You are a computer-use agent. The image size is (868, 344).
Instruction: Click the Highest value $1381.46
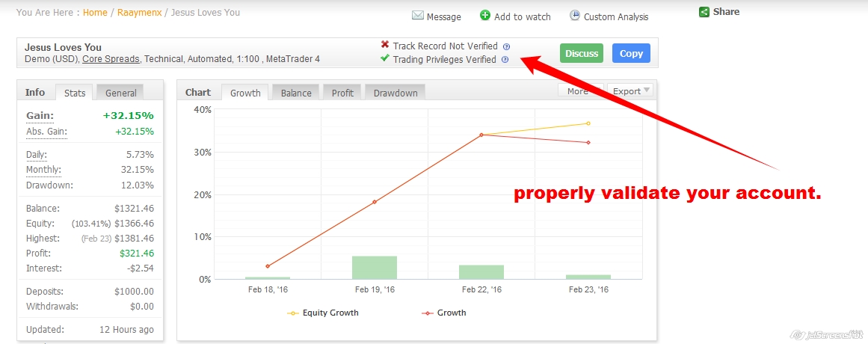click(x=134, y=239)
